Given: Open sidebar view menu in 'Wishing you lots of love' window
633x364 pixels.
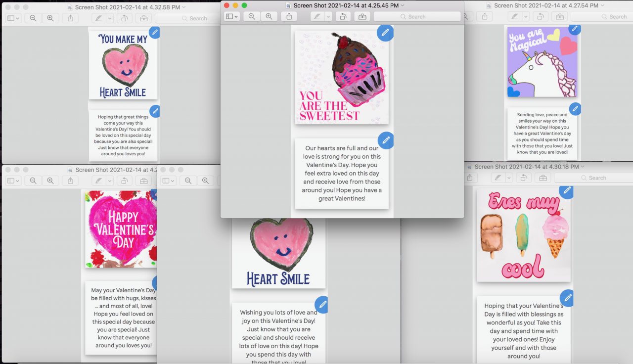Looking at the screenshot, I should click(168, 181).
